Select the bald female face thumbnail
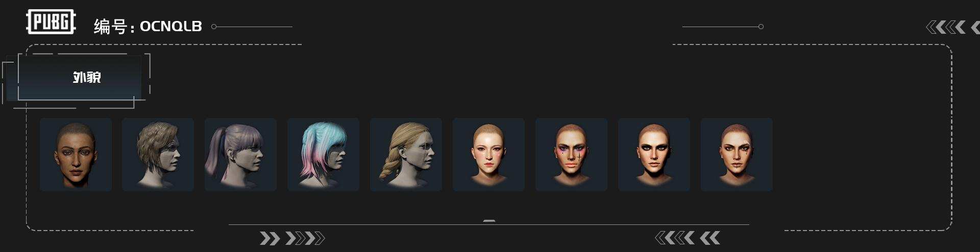The height and width of the screenshot is (252, 980). (x=76, y=154)
